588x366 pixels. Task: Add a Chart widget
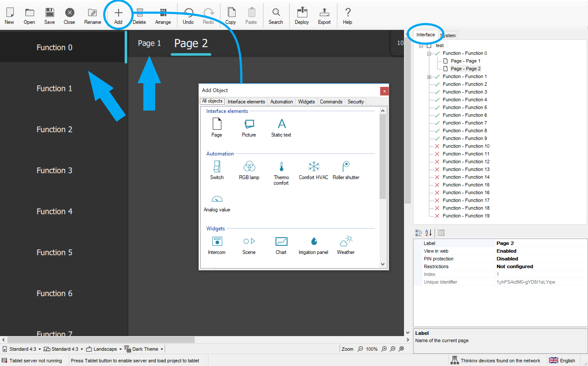coord(281,241)
